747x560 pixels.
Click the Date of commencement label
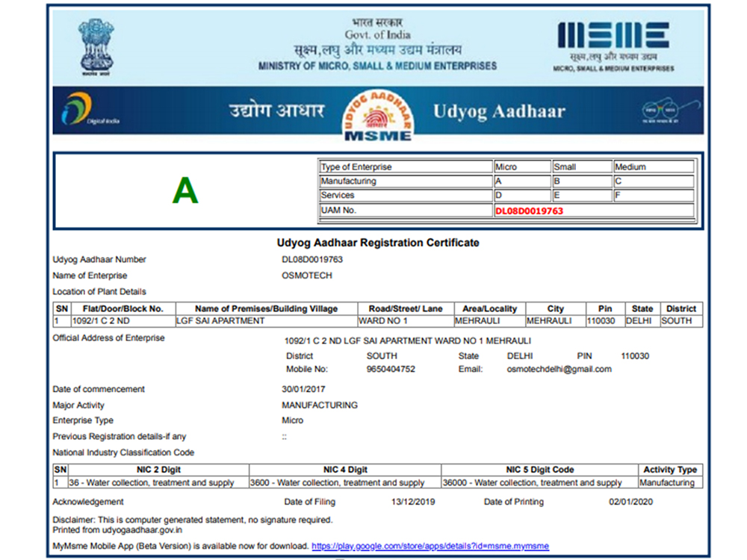coord(99,389)
